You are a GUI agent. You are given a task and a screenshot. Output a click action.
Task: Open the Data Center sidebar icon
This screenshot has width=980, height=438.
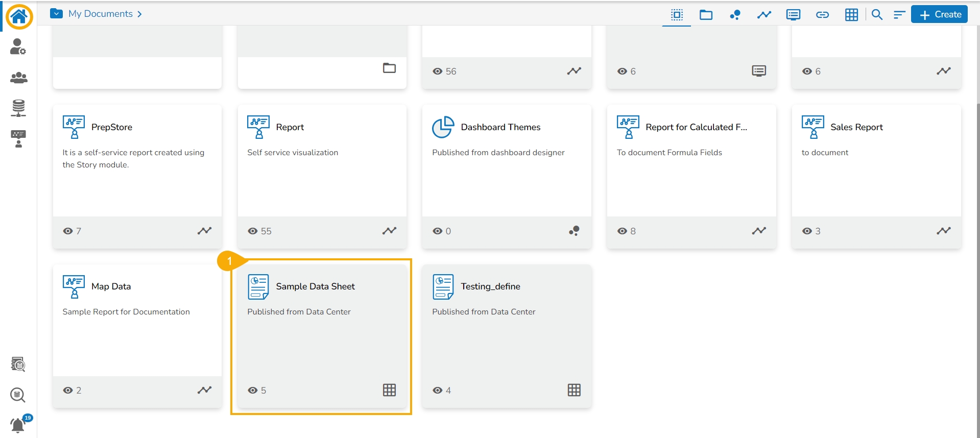18,108
